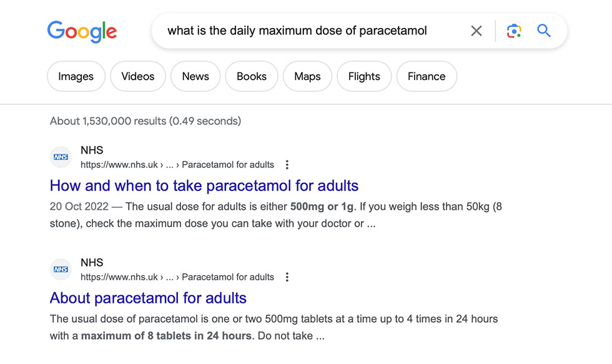Select the News filter
Screen dimensions: 612x364
point(195,76)
